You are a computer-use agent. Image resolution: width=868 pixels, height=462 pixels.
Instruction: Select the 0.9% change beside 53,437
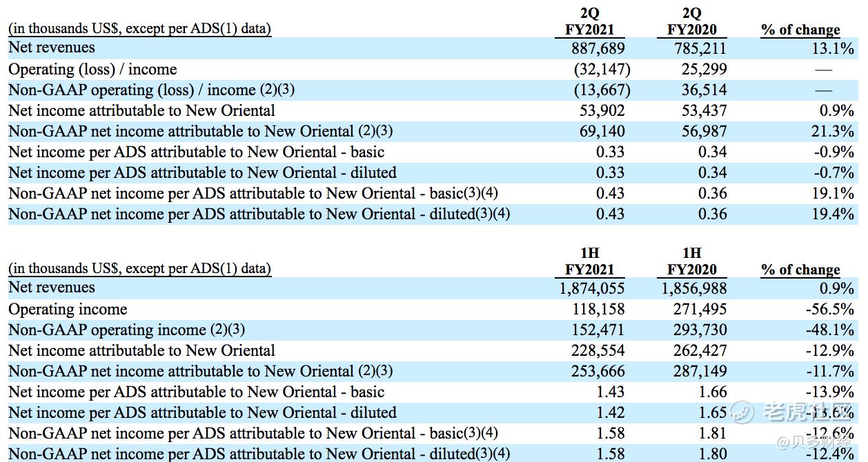pyautogui.click(x=838, y=110)
